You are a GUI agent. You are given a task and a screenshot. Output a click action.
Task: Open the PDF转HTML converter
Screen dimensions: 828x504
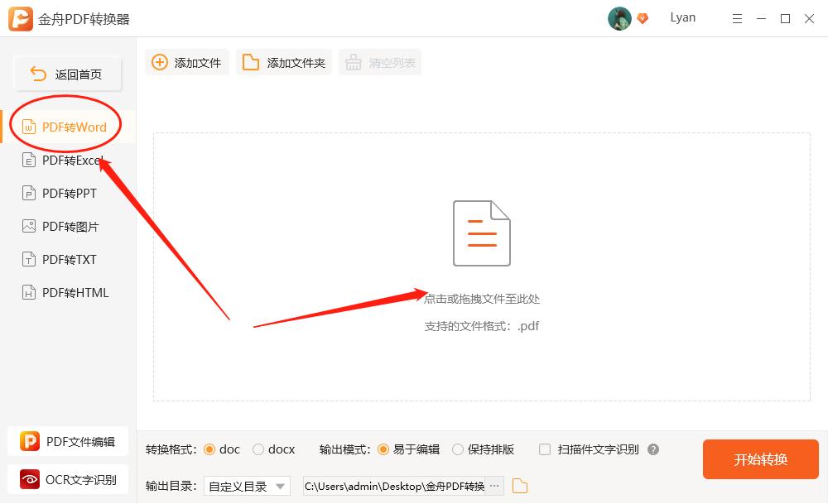click(x=66, y=292)
